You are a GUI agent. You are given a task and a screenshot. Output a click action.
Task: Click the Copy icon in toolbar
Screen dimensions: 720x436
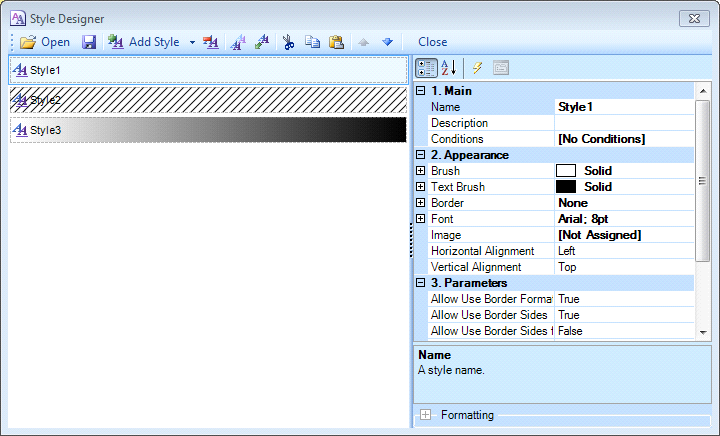tap(312, 42)
